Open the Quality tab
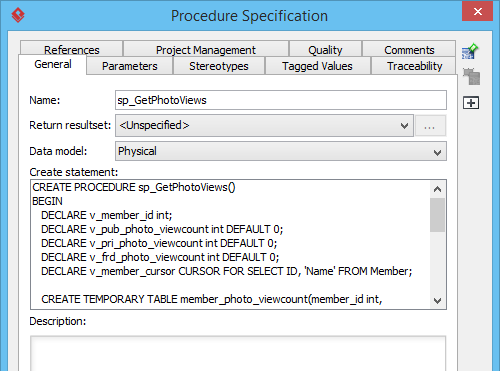The height and width of the screenshot is (371, 500). pyautogui.click(x=325, y=49)
